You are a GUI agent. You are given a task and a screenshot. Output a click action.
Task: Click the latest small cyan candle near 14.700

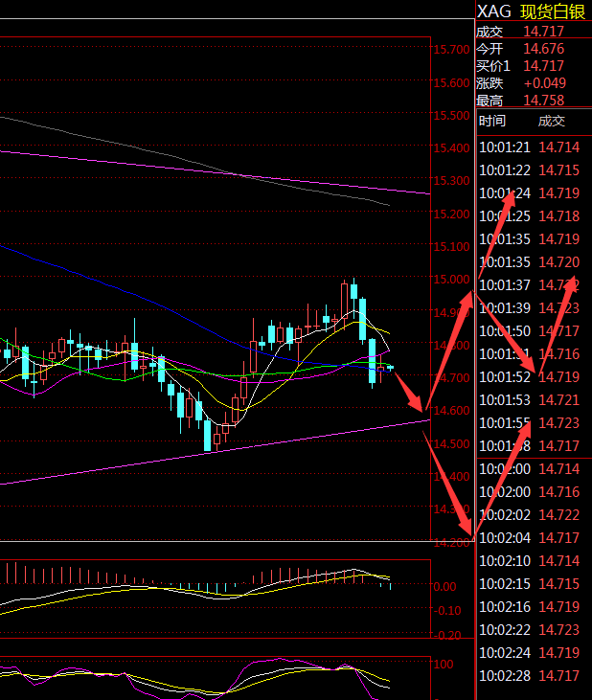(390, 368)
